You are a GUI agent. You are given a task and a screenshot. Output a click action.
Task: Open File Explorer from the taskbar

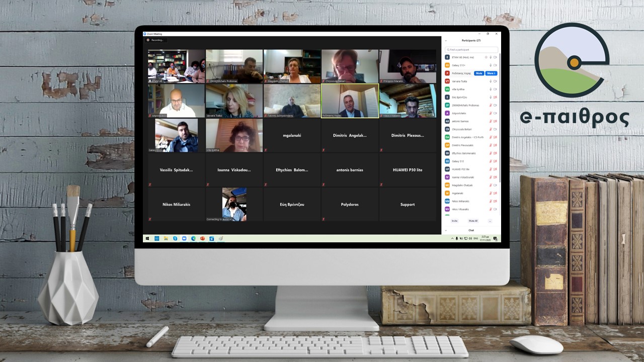166,238
